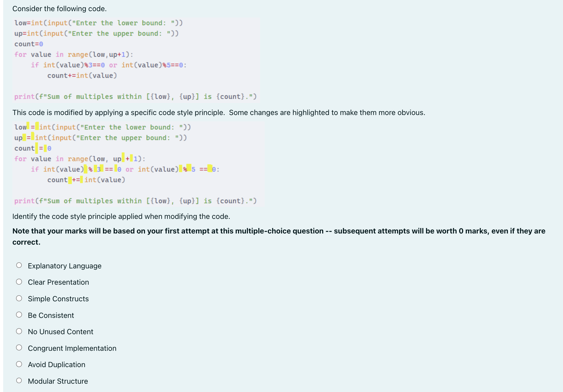Click the Clear Presentation label text
563x392 pixels.
pos(58,282)
